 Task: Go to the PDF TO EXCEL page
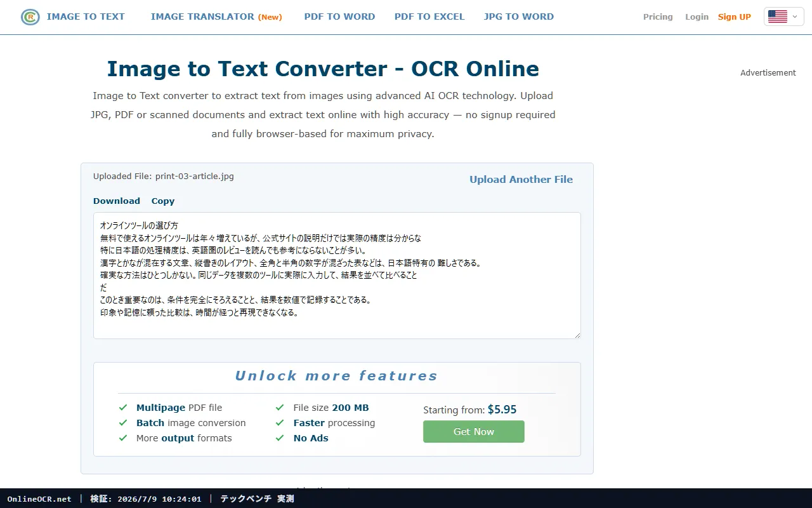[x=429, y=17]
